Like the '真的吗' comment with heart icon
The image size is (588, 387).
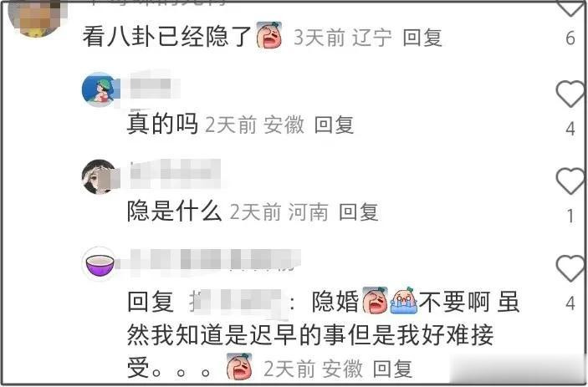coord(570,94)
